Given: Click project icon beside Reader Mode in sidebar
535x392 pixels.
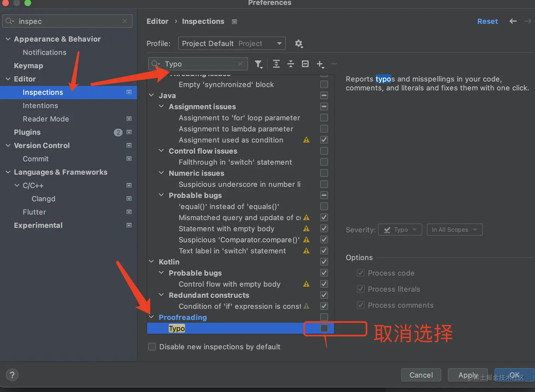Looking at the screenshot, I should tap(129, 119).
